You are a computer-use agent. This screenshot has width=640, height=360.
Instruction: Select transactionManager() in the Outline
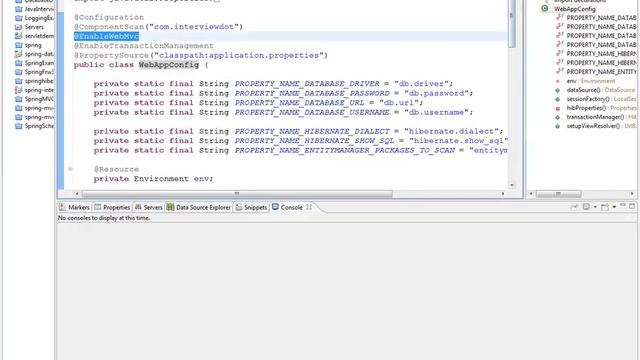(x=601, y=117)
